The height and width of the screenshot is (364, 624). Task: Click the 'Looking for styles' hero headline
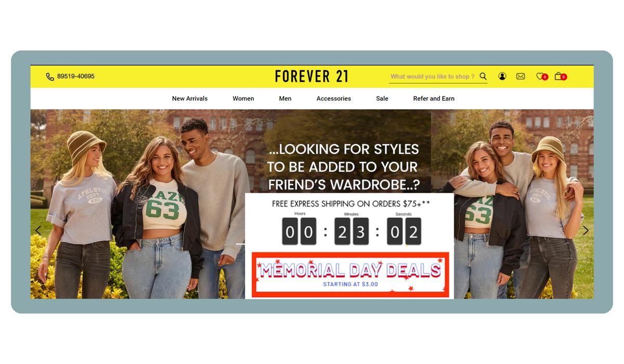click(343, 167)
